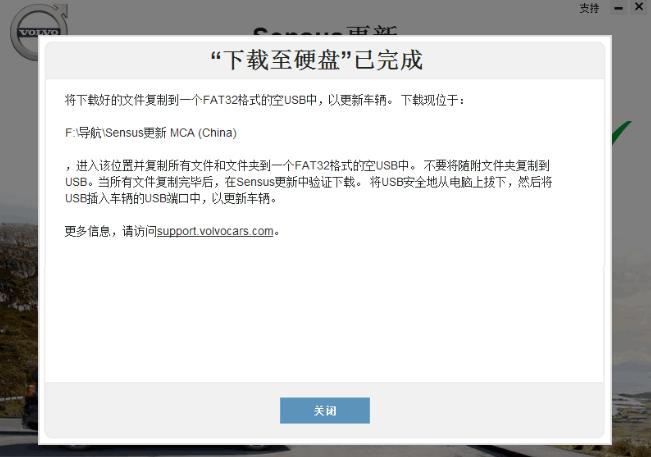Minimize the Sensus update window
This screenshot has width=651, height=457.
point(619,8)
